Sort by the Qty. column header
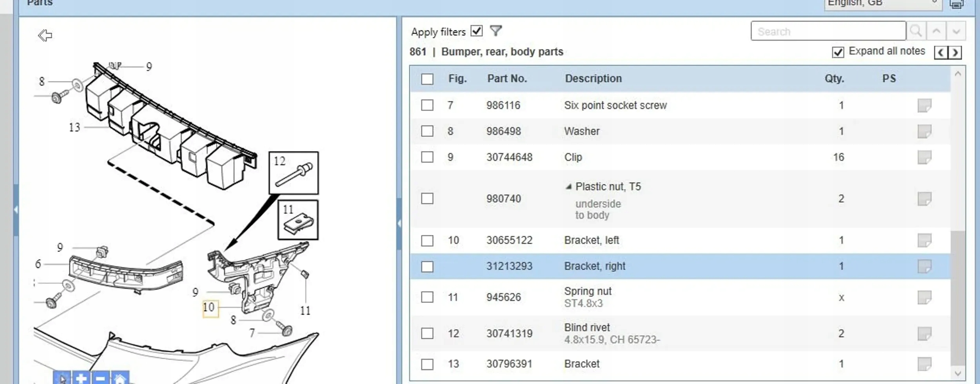 pyautogui.click(x=834, y=79)
